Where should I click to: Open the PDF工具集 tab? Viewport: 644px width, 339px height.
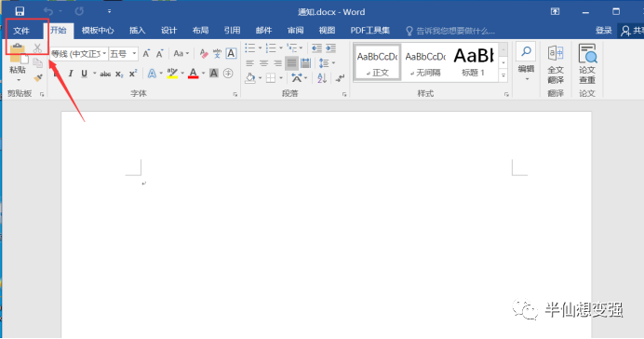click(370, 31)
